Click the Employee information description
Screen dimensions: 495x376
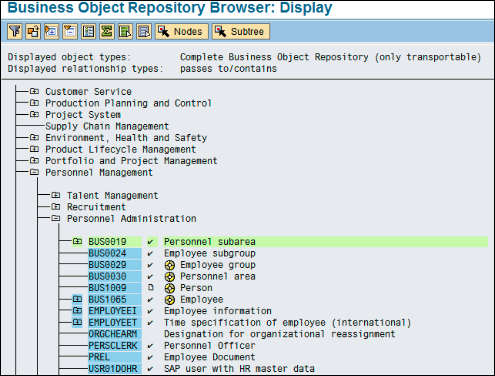click(x=218, y=311)
